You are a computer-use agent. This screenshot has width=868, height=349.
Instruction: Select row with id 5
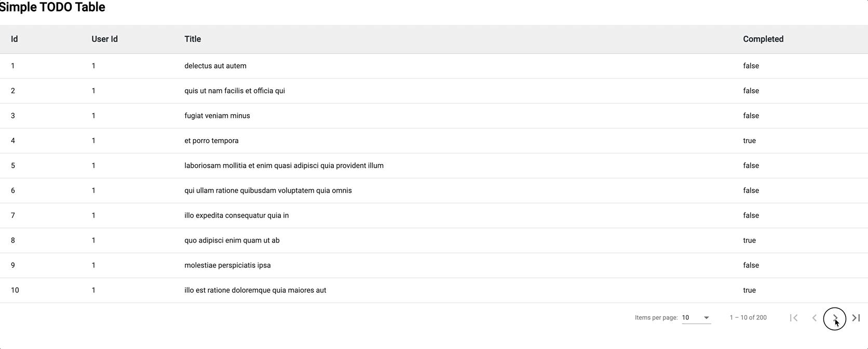tap(284, 165)
